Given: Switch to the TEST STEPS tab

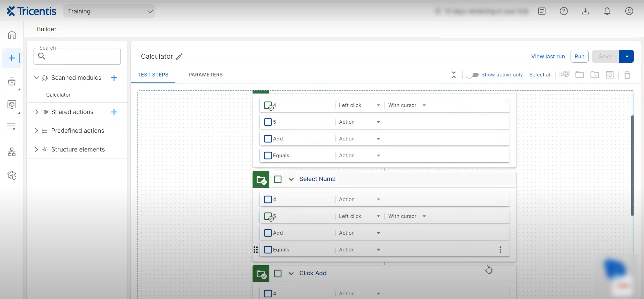Looking at the screenshot, I should coord(153,75).
